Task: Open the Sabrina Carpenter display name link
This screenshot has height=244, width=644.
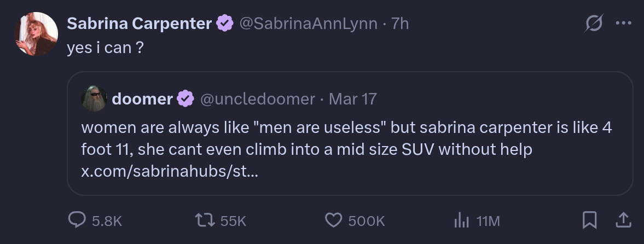Action: point(139,24)
